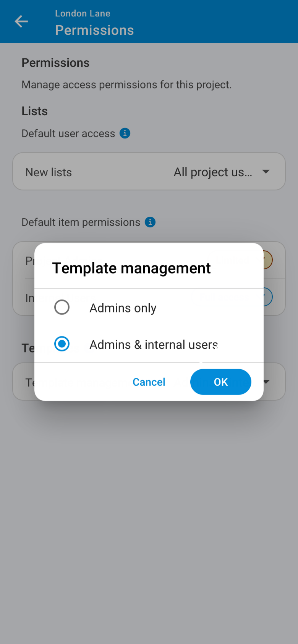Tap the 'Admins & internal users' label text
Viewport: 298px width, 644px height.
click(154, 345)
